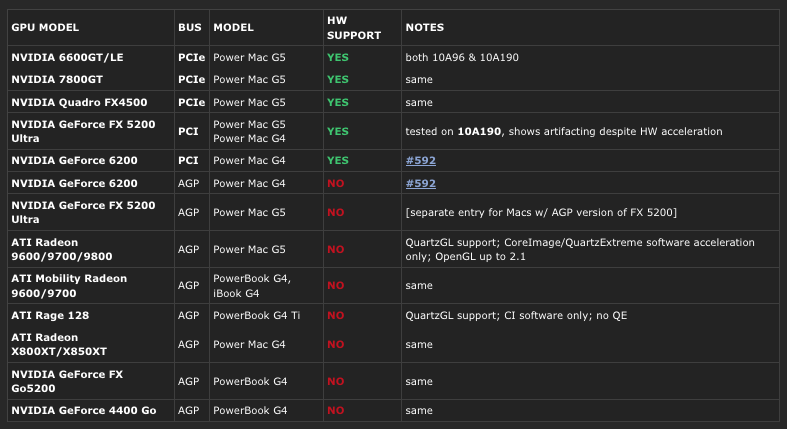
Task: Open the #592 link in PCI GeForce 6200 row
Action: click(420, 160)
